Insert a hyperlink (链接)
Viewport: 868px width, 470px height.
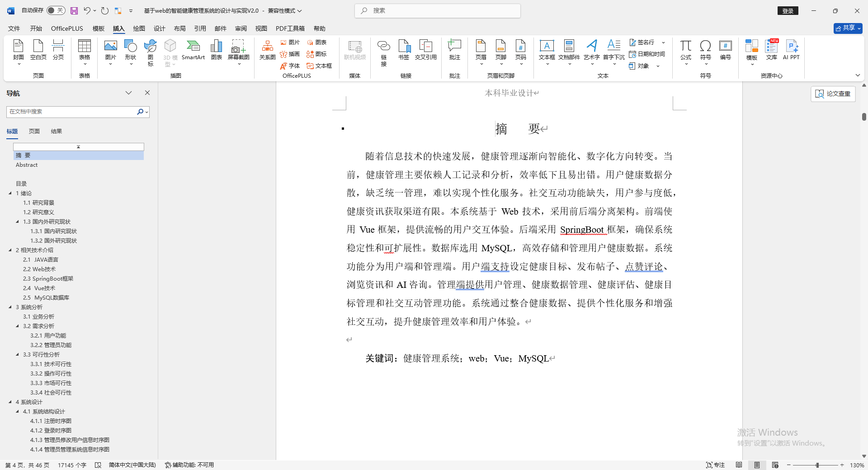coord(384,52)
